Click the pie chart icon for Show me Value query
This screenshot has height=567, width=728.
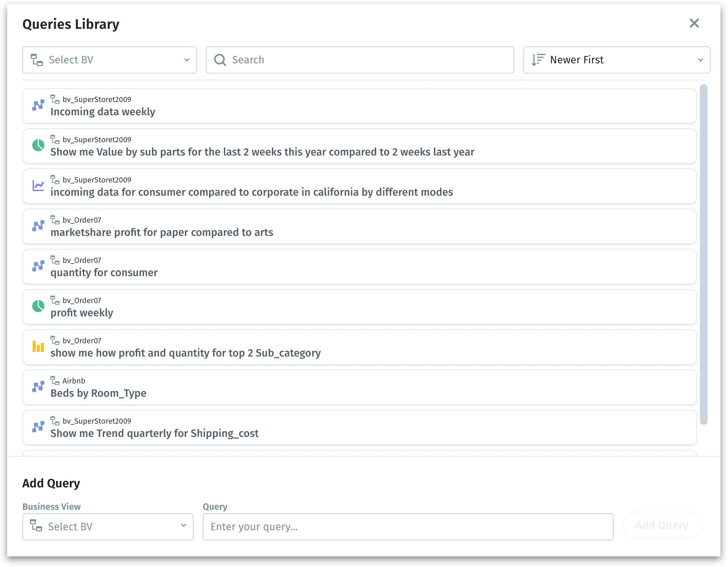pyautogui.click(x=38, y=145)
